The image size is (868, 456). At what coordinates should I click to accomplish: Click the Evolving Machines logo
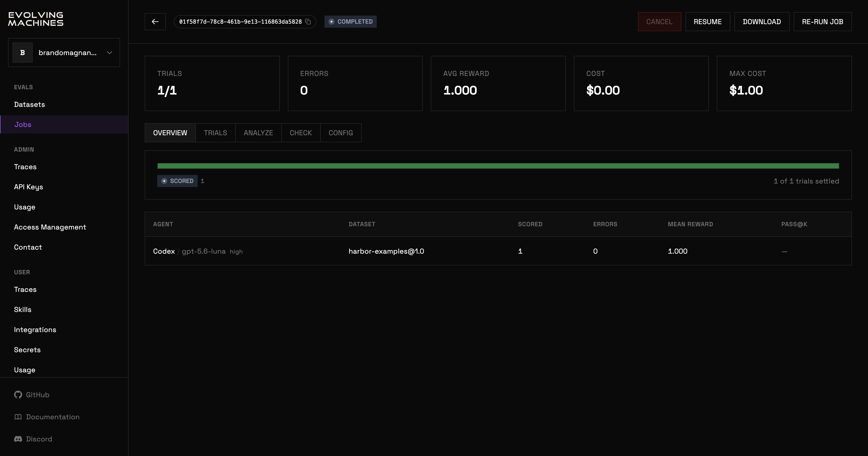(x=36, y=19)
